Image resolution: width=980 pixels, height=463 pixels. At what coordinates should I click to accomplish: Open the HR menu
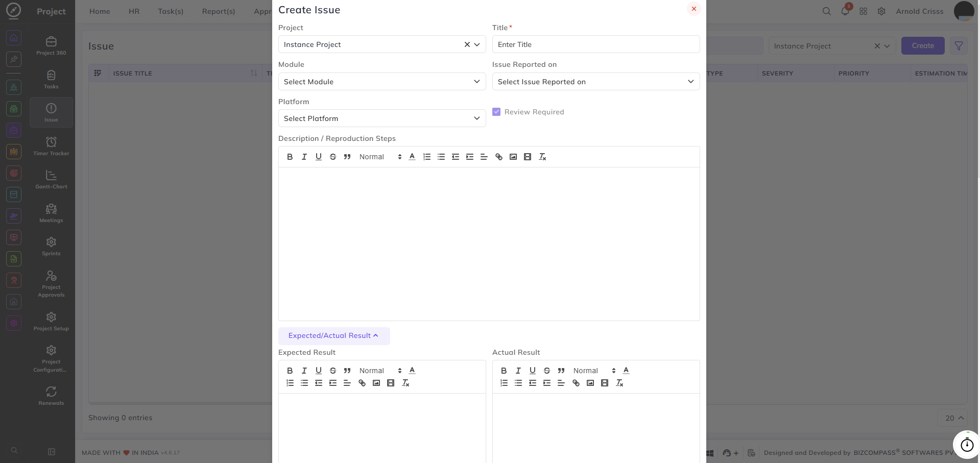pos(134,11)
